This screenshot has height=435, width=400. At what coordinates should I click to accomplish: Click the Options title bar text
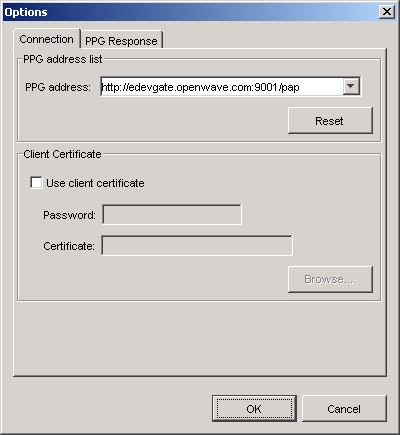pyautogui.click(x=26, y=12)
